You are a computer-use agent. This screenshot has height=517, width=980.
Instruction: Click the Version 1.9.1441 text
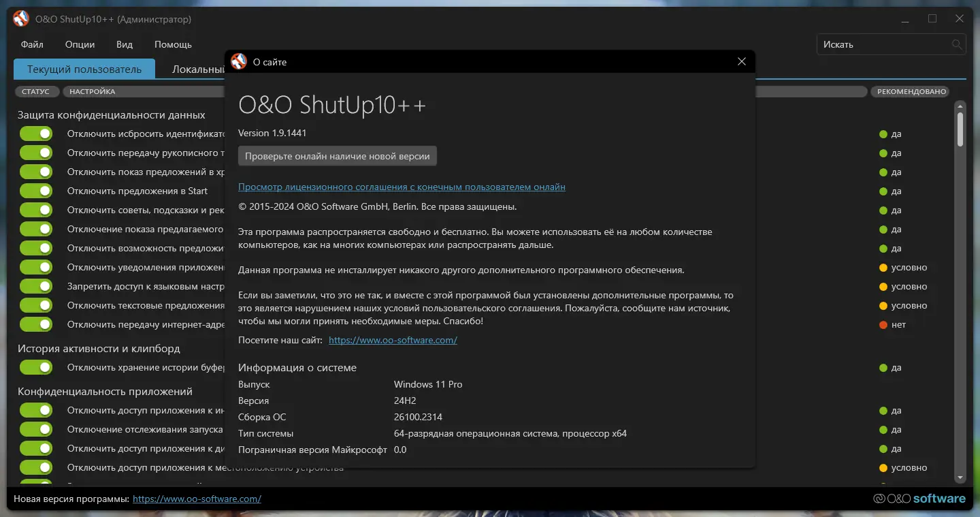click(x=272, y=133)
